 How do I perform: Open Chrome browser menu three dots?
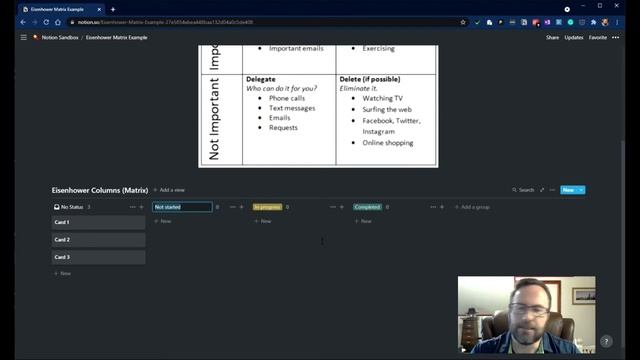617,22
